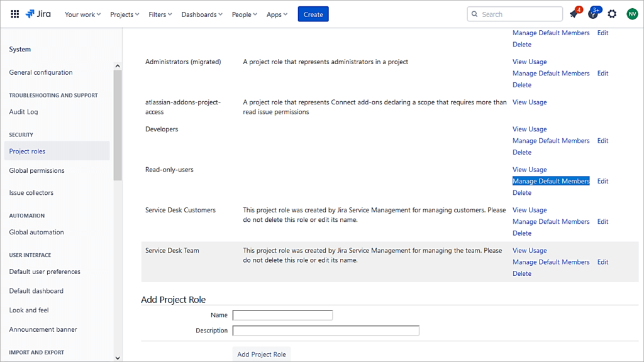This screenshot has width=644, height=362.
Task: Open the Apps dropdown menu
Action: (x=277, y=14)
